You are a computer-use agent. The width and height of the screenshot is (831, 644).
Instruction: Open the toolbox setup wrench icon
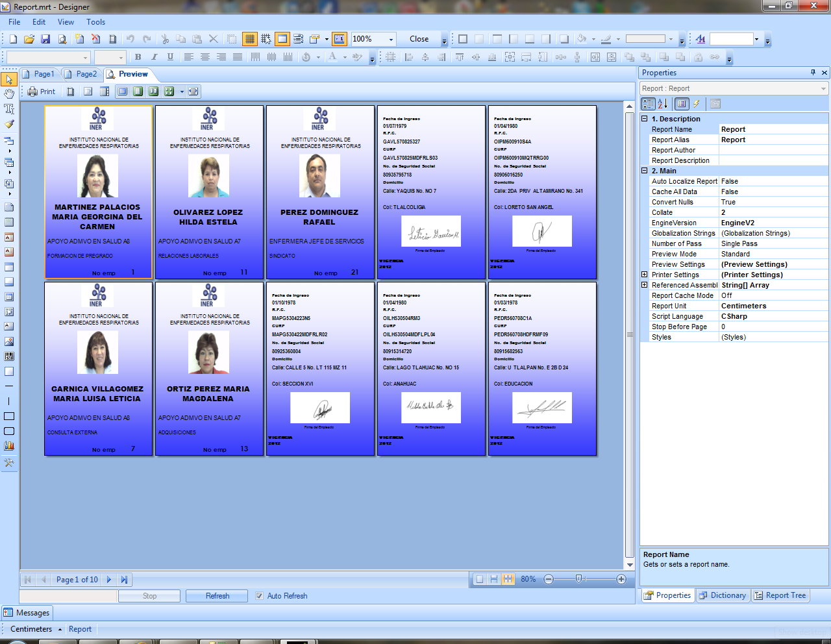9,463
